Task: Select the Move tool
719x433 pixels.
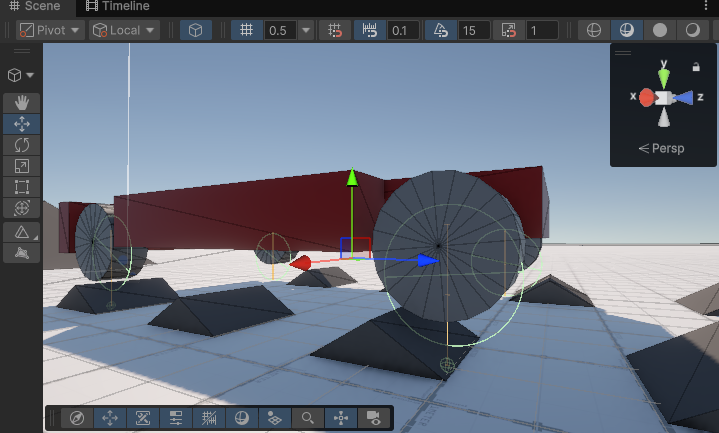Action: point(22,124)
